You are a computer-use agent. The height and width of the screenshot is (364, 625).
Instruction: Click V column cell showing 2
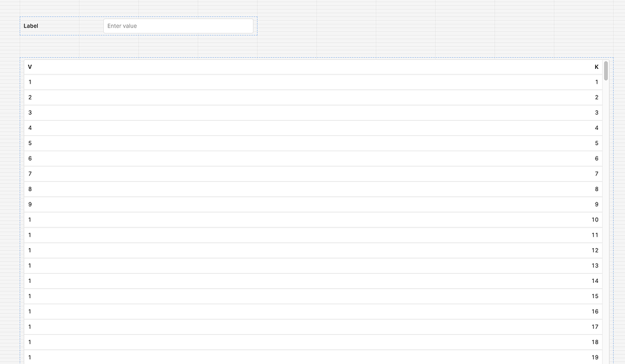tap(30, 97)
